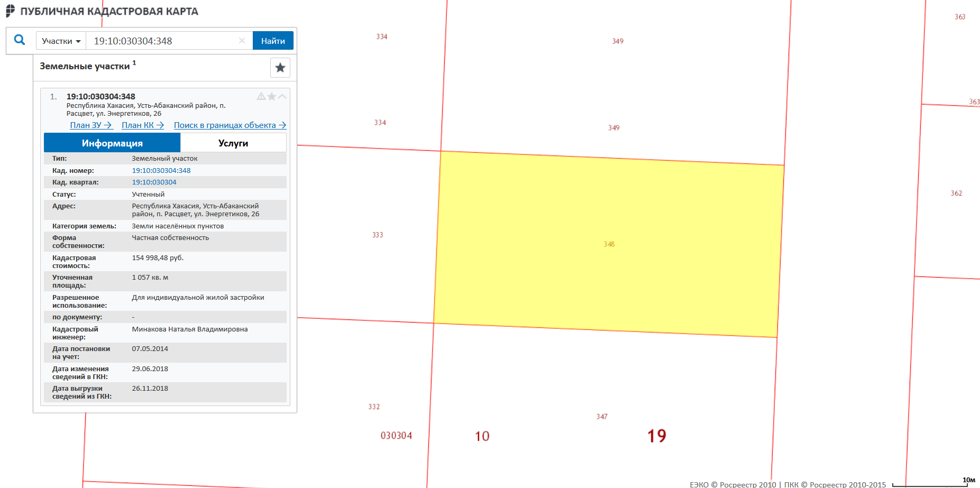Collapse result 1 with the chevron

[282, 96]
